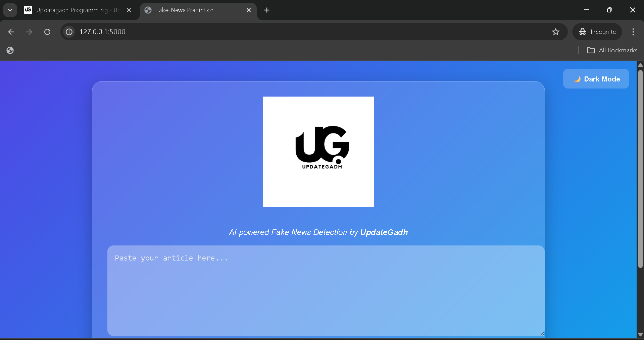Click the vertical scrollbar thumb
The width and height of the screenshot is (644, 340).
tap(640, 169)
